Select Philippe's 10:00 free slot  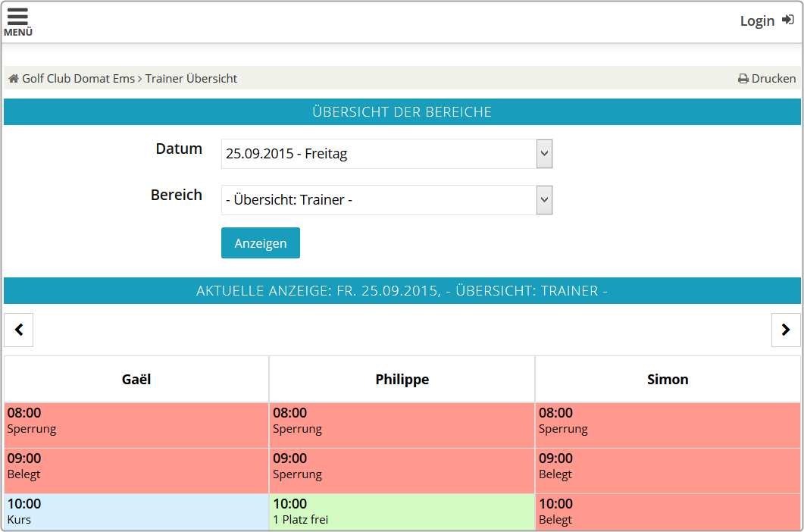point(402,512)
